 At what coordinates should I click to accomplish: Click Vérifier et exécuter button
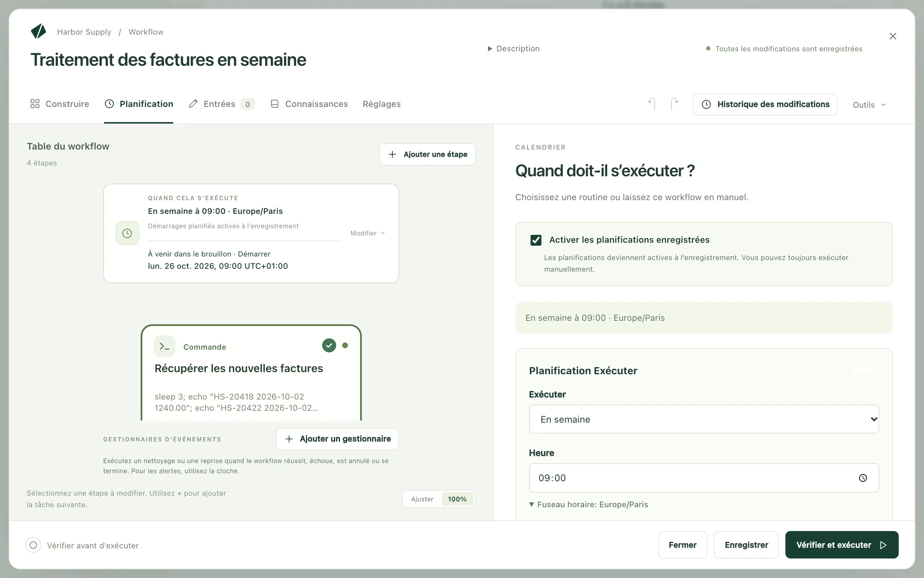tap(842, 545)
